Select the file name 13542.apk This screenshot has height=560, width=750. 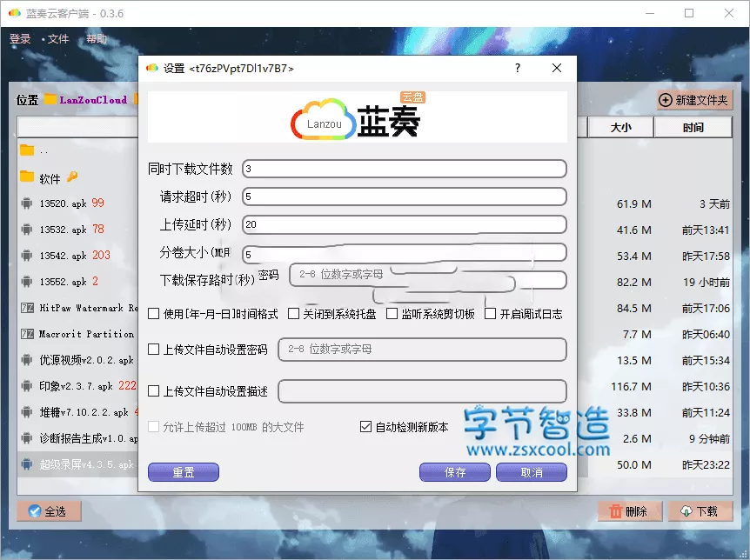(64, 256)
